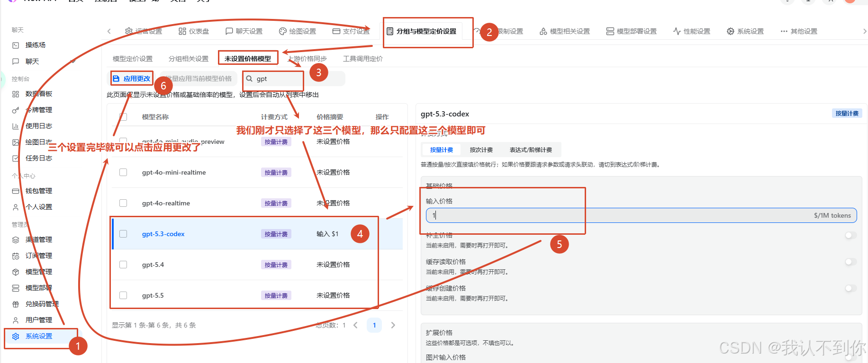
Task: Go to 数据看板 in the sidebar
Action: click(x=38, y=94)
